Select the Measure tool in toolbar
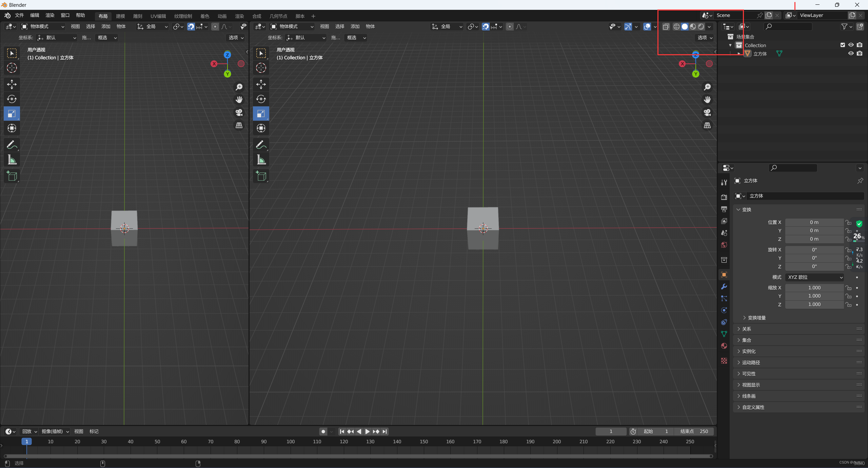Screen dimensions: 868x468 12,160
